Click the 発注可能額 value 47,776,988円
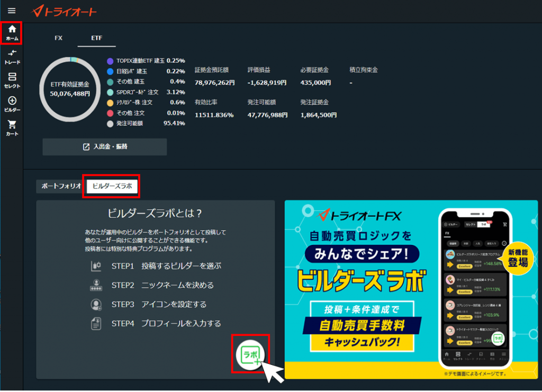Image resolution: width=542 pixels, height=392 pixels. click(x=267, y=115)
